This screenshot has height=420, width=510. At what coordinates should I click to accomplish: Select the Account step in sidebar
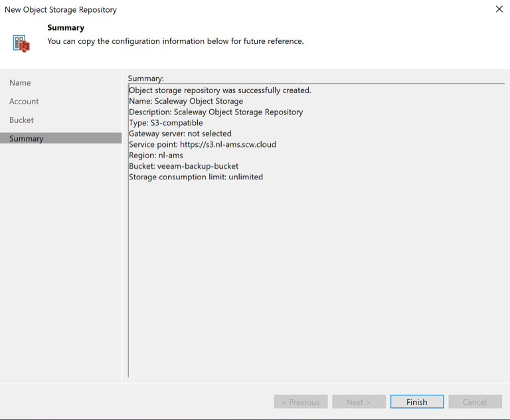click(x=24, y=102)
